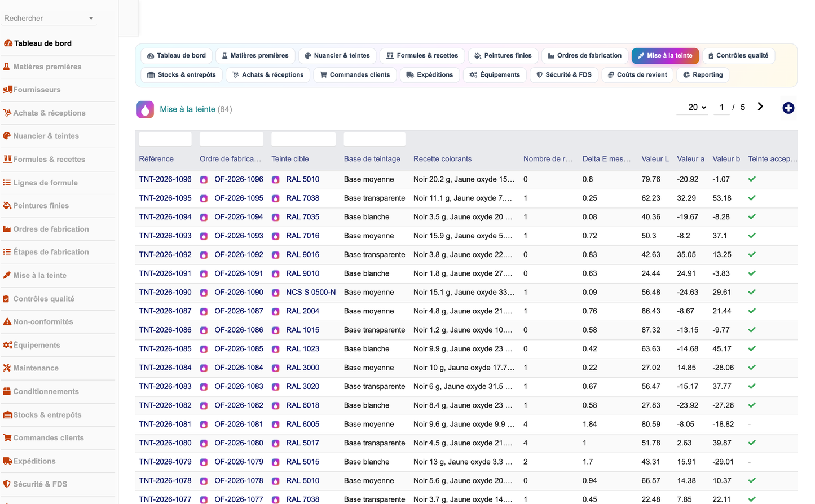Click the order icon beside OF-2026-1096

pyautogui.click(x=204, y=180)
